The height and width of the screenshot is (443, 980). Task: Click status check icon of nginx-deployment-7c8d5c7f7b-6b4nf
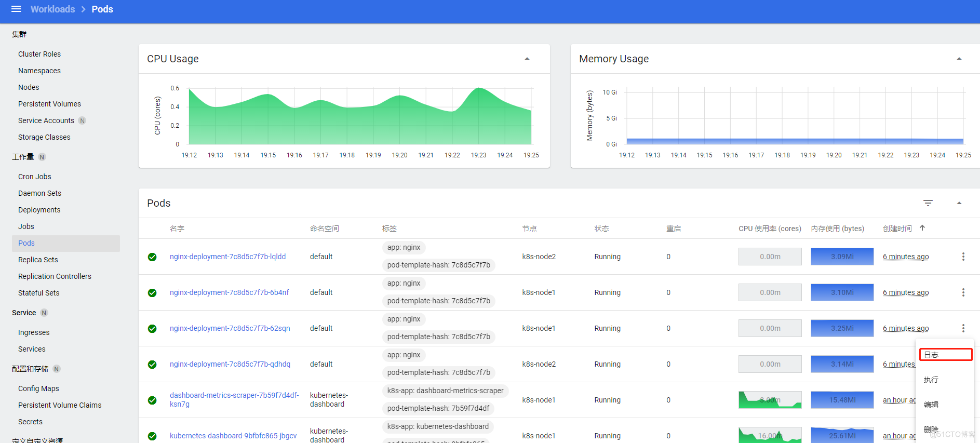pos(152,293)
